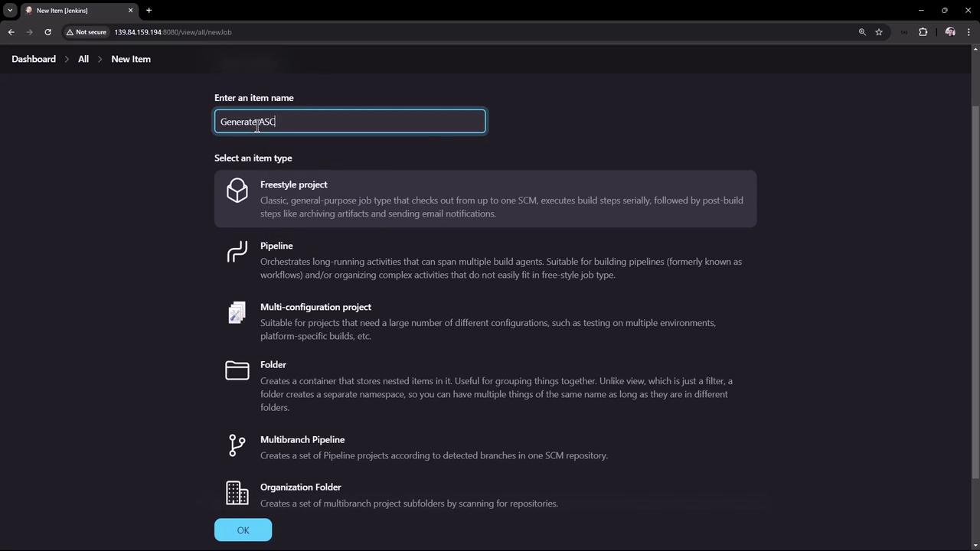Go back with the browser back arrow
This screenshot has width=980, height=551.
(11, 32)
